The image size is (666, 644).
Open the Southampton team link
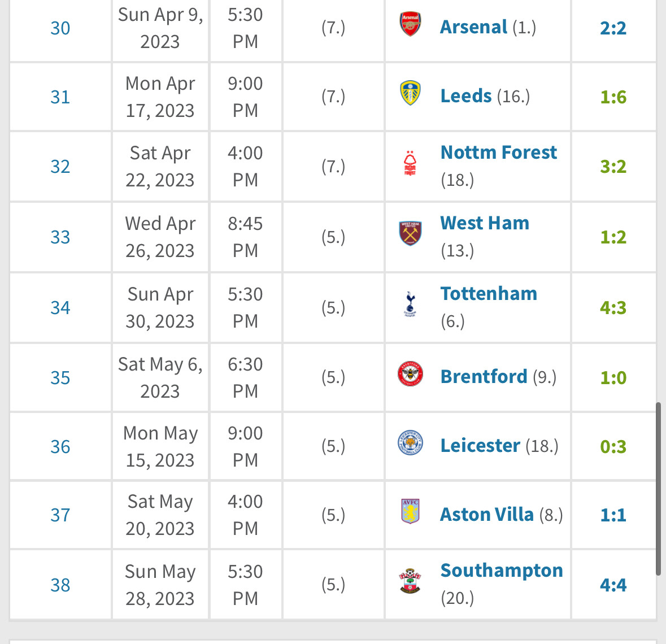(x=502, y=571)
